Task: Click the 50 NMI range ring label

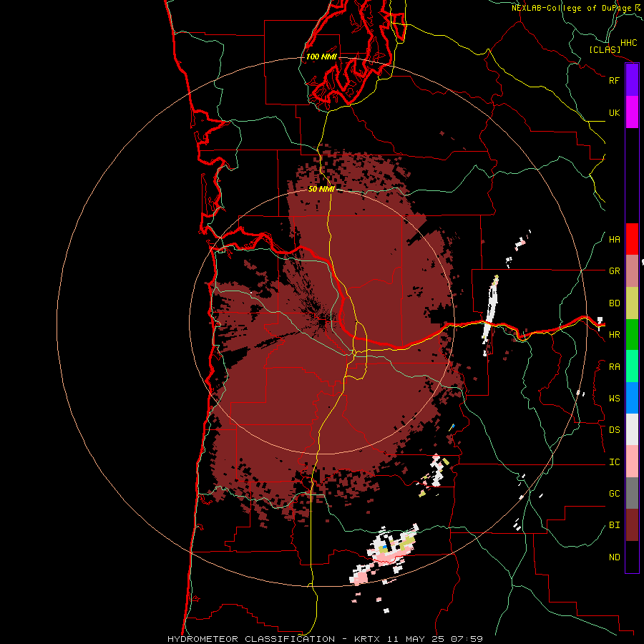Action: (x=321, y=189)
